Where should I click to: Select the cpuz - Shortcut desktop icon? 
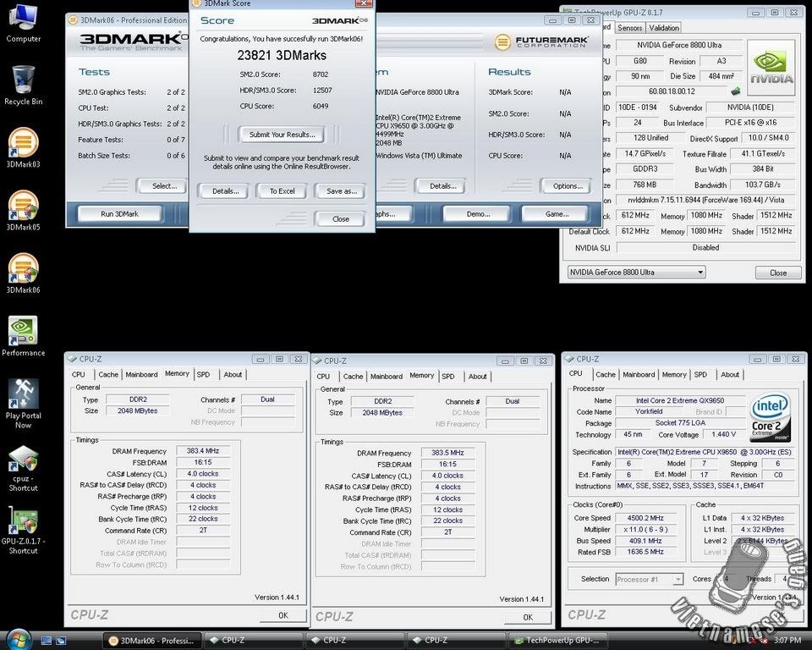tap(24, 468)
